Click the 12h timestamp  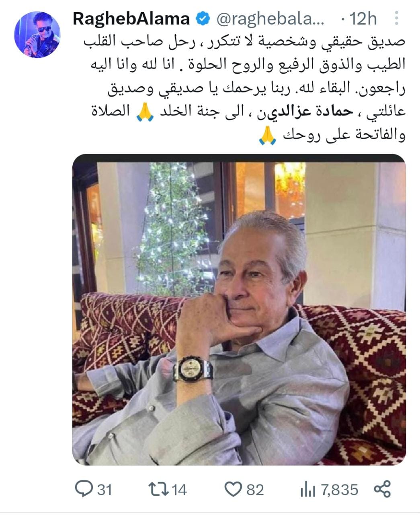click(363, 19)
